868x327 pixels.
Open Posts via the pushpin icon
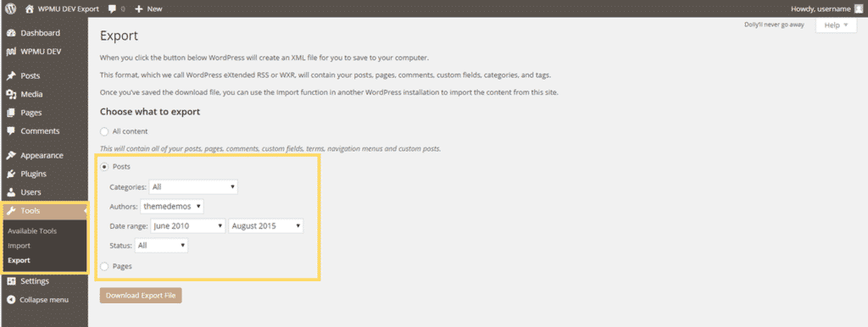pos(10,75)
